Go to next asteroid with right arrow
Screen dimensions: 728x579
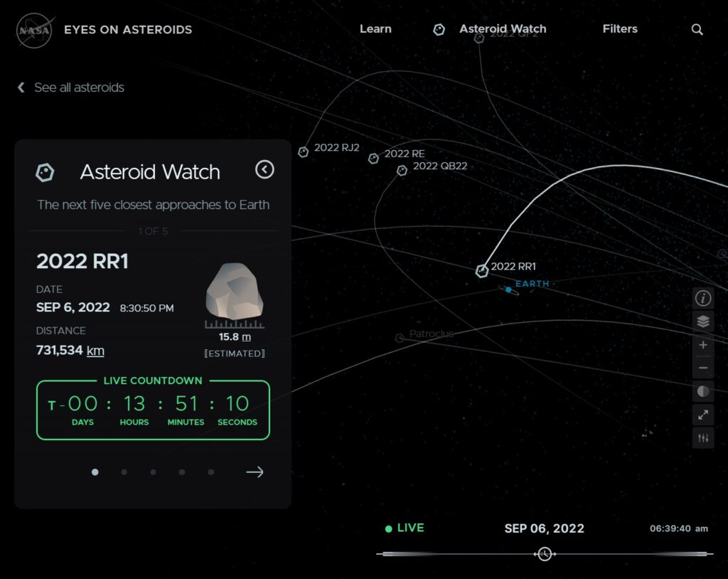pyautogui.click(x=255, y=472)
